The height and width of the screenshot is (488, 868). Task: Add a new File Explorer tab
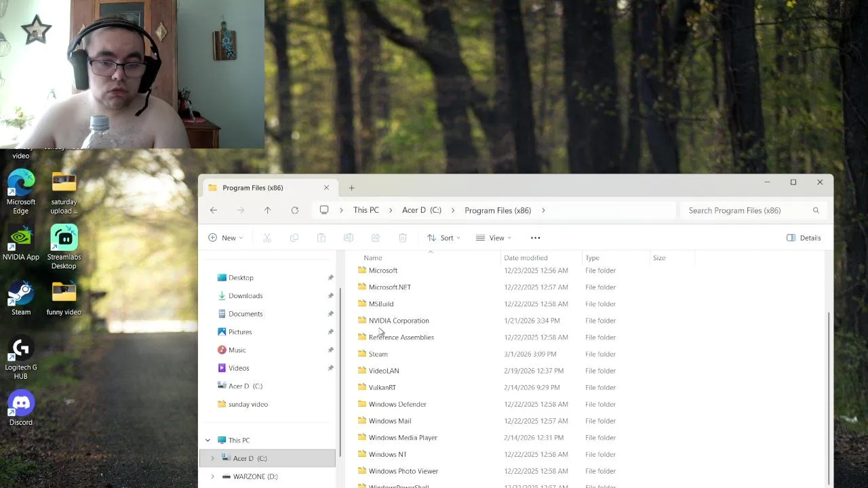351,188
